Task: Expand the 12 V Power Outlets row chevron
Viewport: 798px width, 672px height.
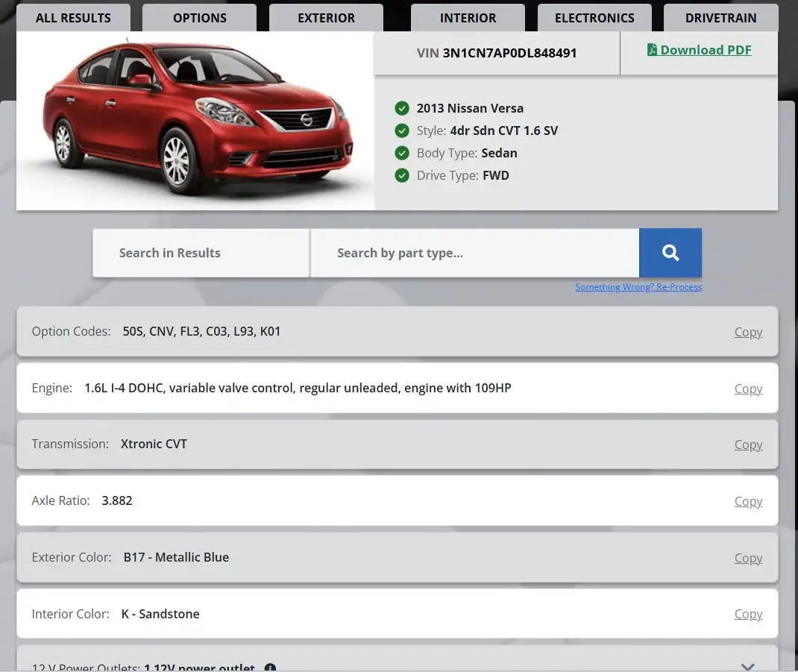Action: (747, 666)
